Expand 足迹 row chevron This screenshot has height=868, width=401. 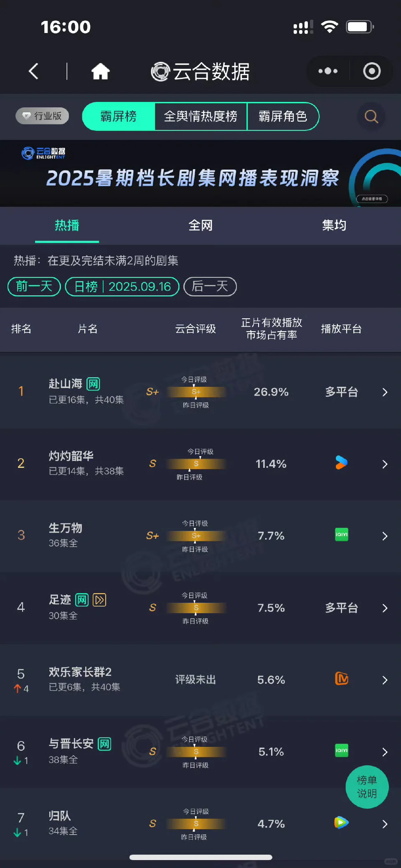[x=385, y=608]
